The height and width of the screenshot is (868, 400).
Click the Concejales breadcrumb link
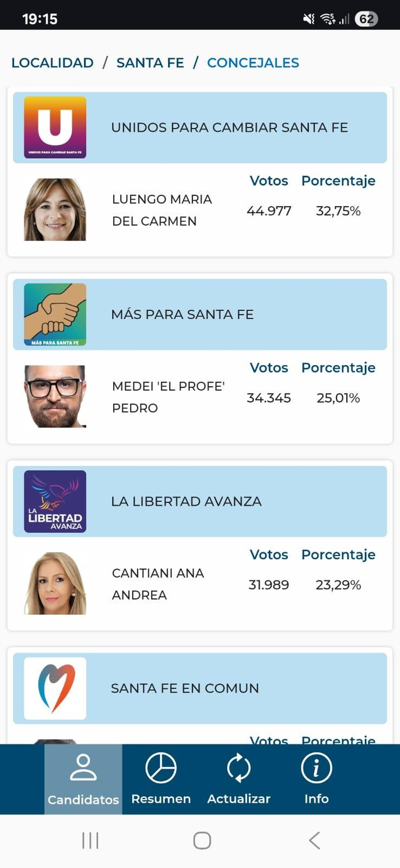tap(253, 63)
